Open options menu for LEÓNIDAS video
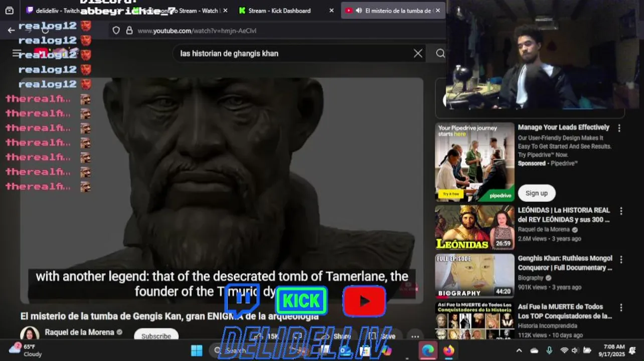Image resolution: width=644 pixels, height=361 pixels. click(x=621, y=211)
